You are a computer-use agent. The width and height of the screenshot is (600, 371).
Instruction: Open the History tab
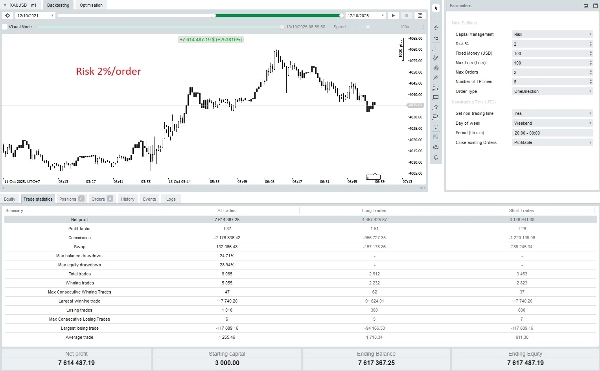coord(127,199)
